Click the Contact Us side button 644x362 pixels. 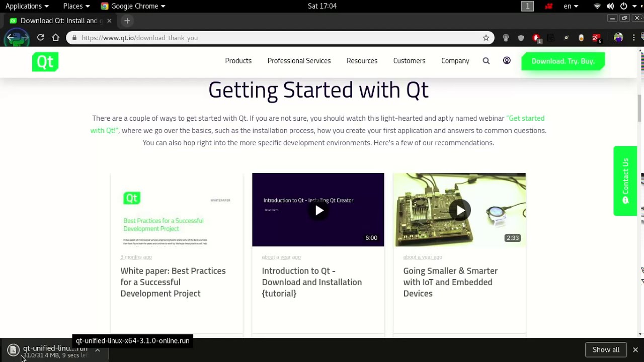[x=625, y=181]
